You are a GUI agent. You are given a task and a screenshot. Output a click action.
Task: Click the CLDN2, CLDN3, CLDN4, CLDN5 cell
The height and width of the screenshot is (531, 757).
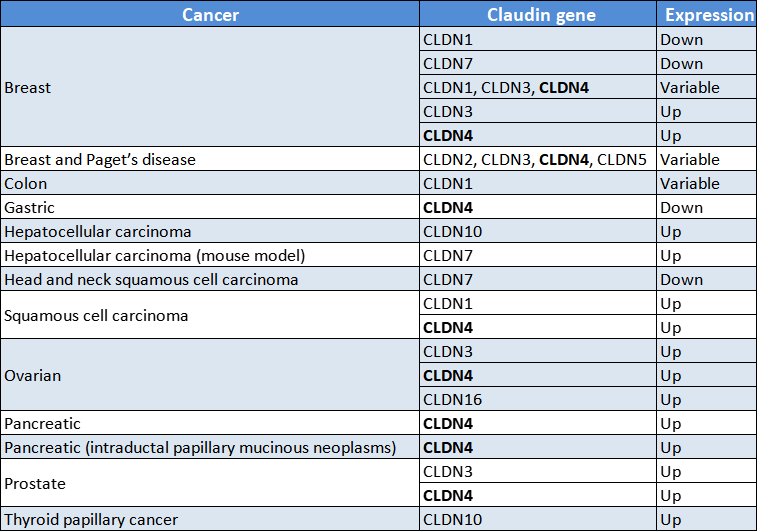[537, 160]
